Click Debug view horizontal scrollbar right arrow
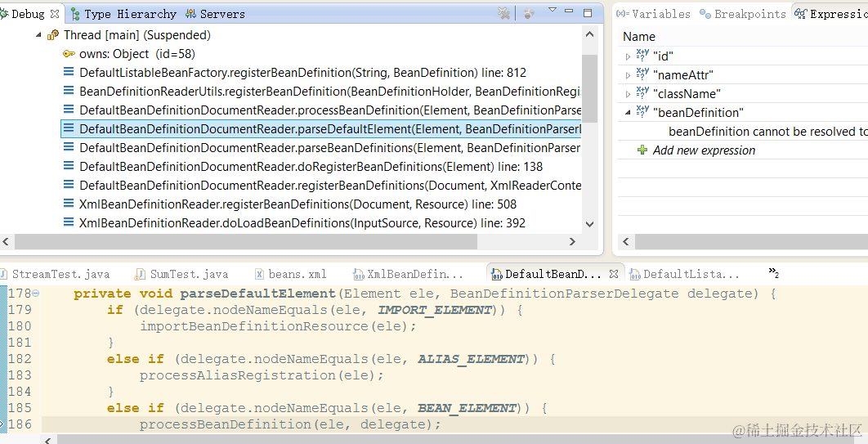 click(572, 242)
